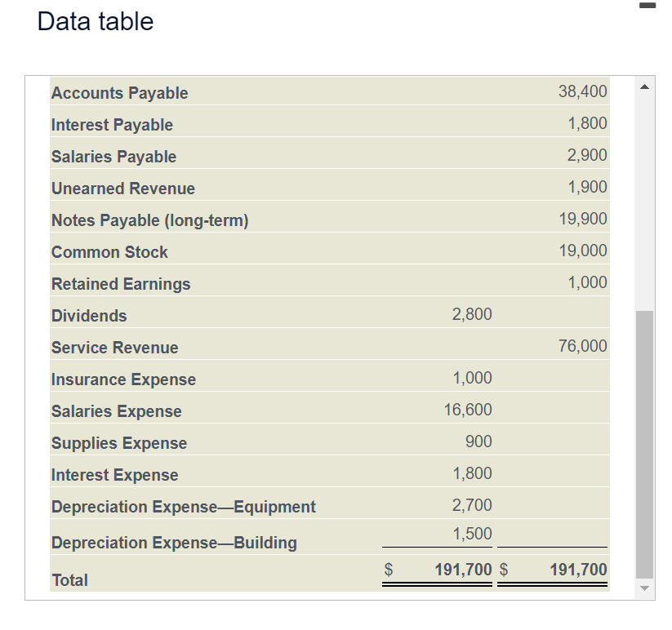
Task: Select the Interest Payable row label
Action: pos(112,125)
